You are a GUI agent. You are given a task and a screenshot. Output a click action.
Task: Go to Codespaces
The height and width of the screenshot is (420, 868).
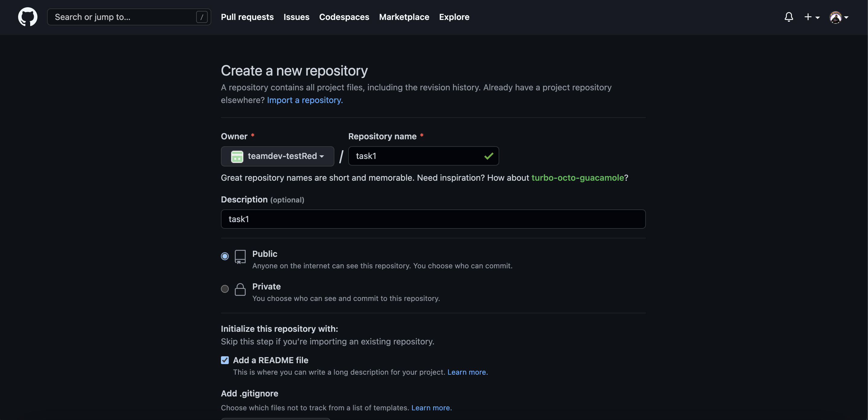[x=344, y=17]
